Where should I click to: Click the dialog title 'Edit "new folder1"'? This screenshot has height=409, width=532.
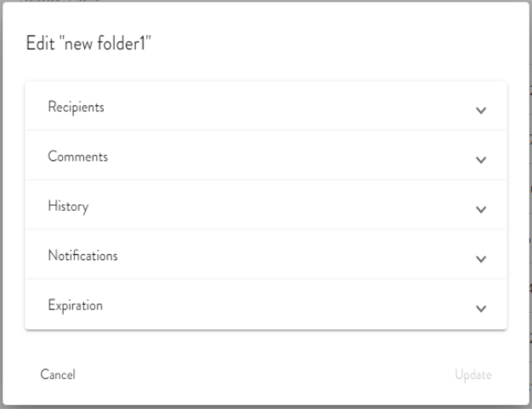tap(89, 44)
